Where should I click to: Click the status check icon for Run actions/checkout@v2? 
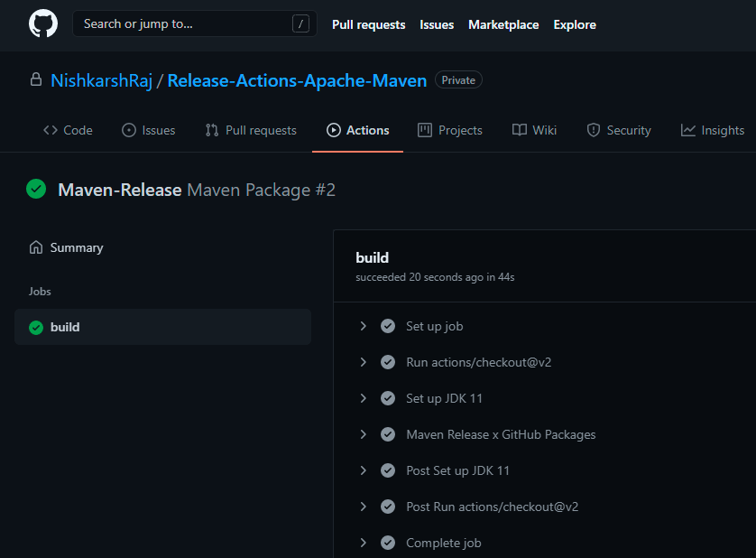pyautogui.click(x=388, y=362)
